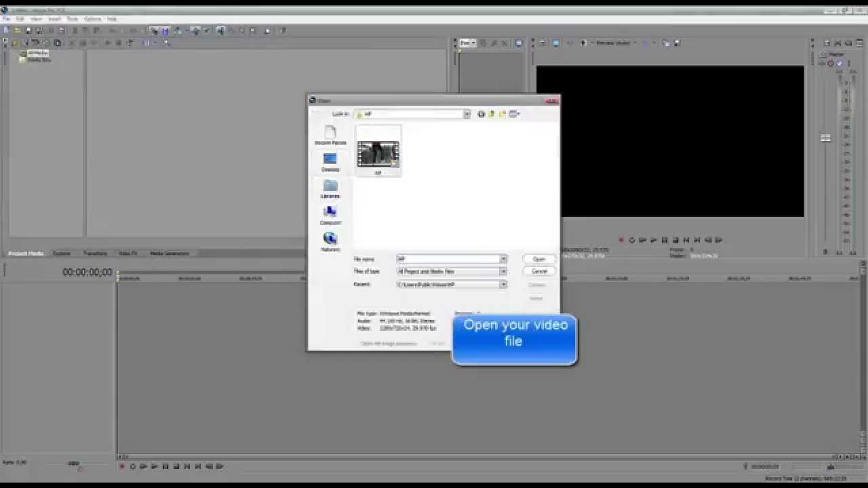Click the Cut icon in the main toolbar
The width and height of the screenshot is (868, 488).
pos(75,30)
